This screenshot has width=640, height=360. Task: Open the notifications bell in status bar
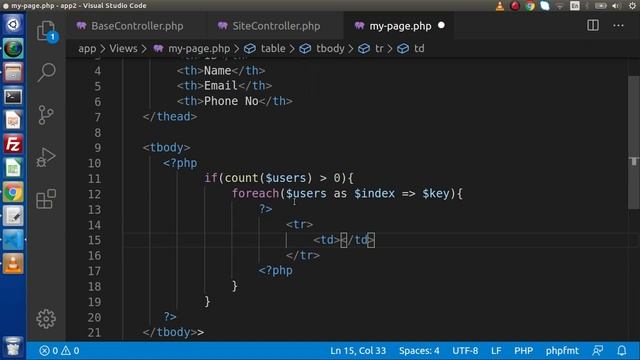[622, 351]
